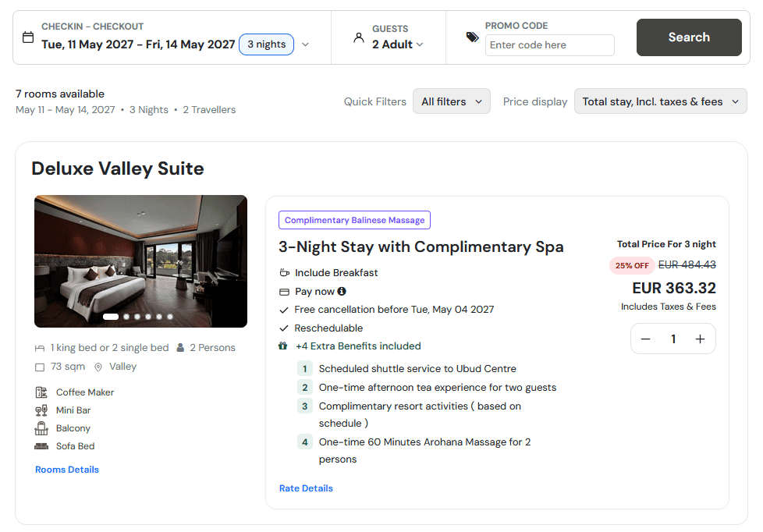The image size is (763, 532).
Task: Focus the promo code input field
Action: [549, 44]
